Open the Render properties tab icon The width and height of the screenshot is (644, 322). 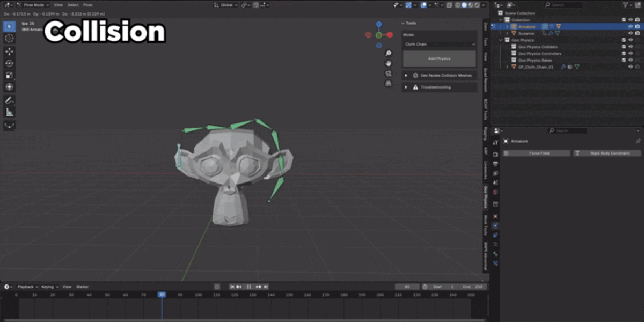tap(495, 155)
